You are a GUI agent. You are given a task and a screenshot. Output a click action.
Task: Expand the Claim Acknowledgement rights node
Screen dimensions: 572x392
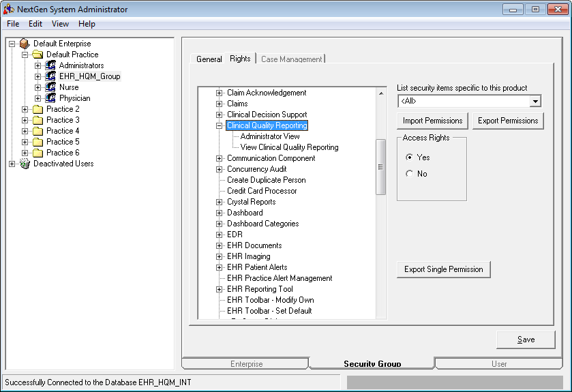(x=219, y=93)
